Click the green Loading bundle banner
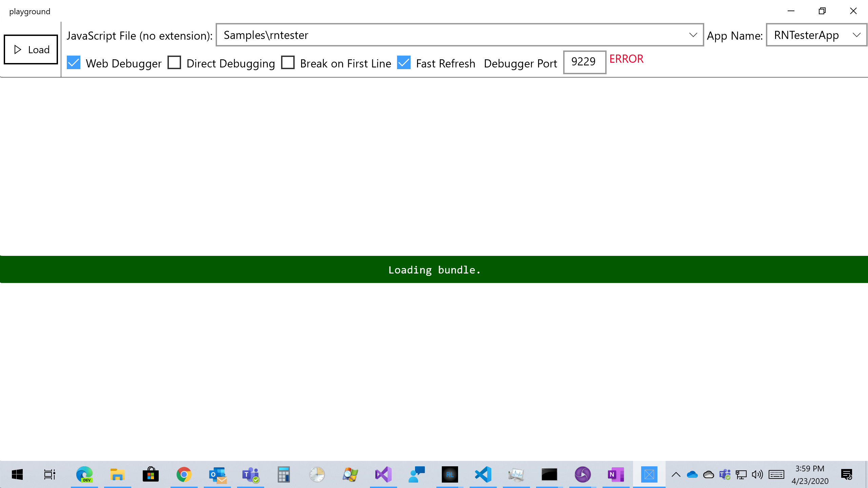This screenshot has height=488, width=868. click(434, 269)
